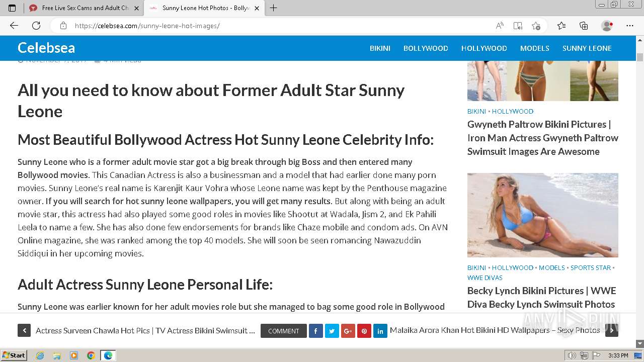Enter Immersive Reader via book icon
The image size is (644, 362).
pyautogui.click(x=518, y=26)
